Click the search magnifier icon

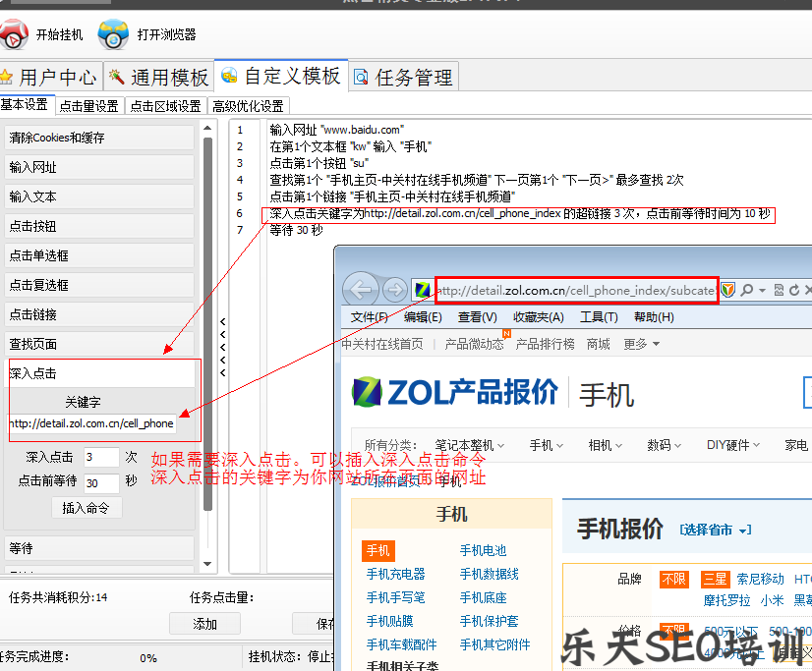click(x=749, y=289)
